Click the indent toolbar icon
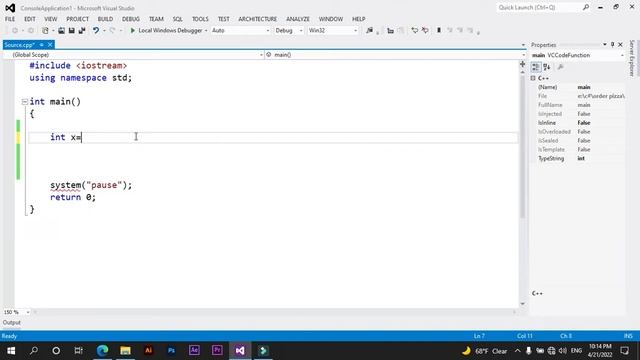The width and height of the screenshot is (640, 360). click(x=390, y=31)
